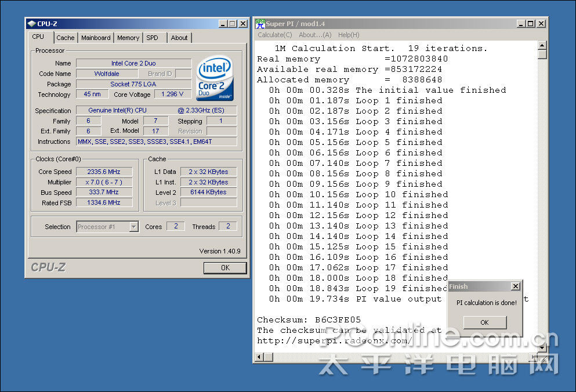
Task: Click the Instructions field 'MMX, SSE, SSE2'
Action: pos(157,141)
